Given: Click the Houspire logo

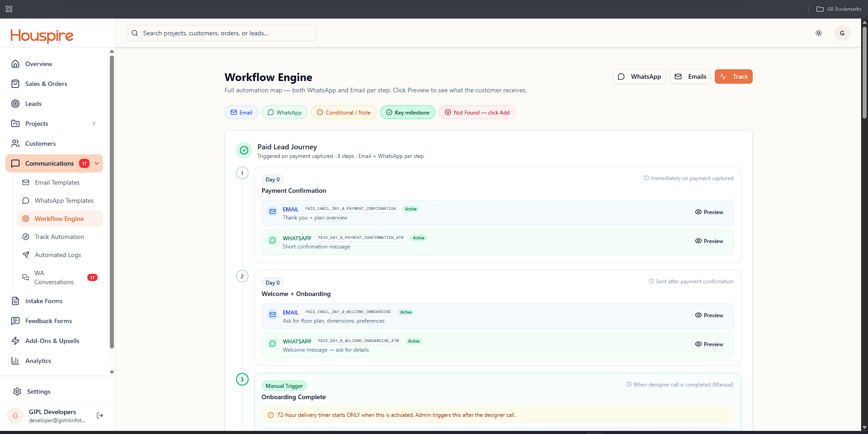Looking at the screenshot, I should coord(42,35).
